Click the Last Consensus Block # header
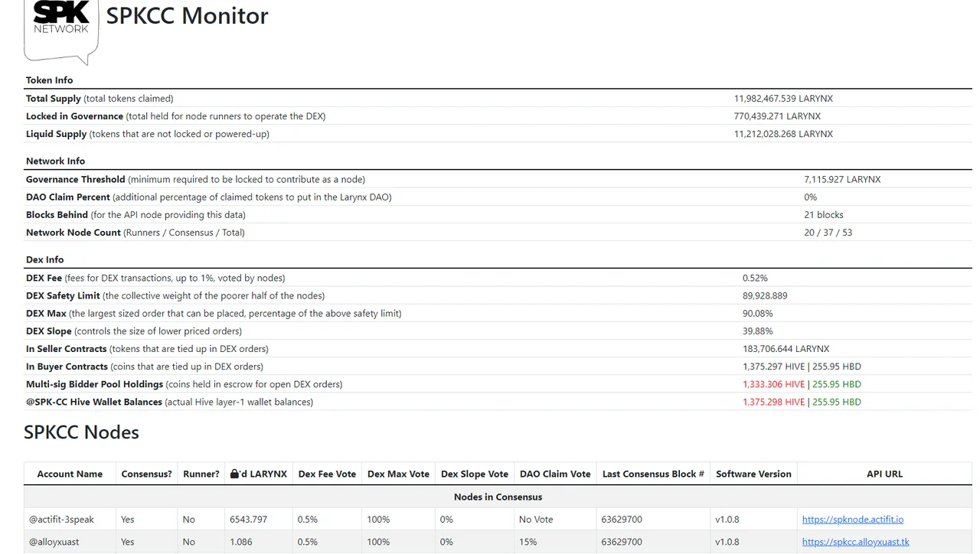980x554 pixels. tap(653, 474)
